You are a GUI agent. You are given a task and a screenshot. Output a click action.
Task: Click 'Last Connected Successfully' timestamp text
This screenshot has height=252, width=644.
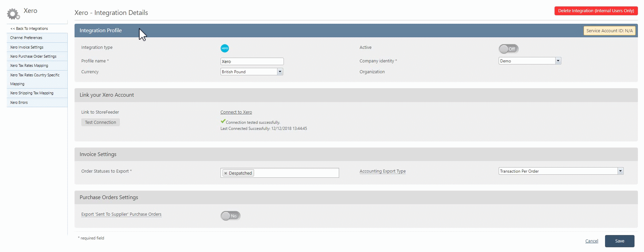pyautogui.click(x=264, y=129)
